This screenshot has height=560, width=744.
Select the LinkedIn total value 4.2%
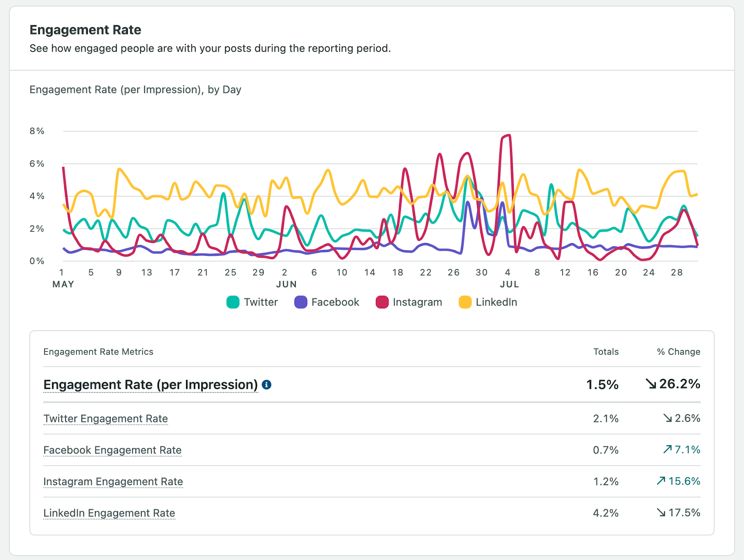click(606, 513)
